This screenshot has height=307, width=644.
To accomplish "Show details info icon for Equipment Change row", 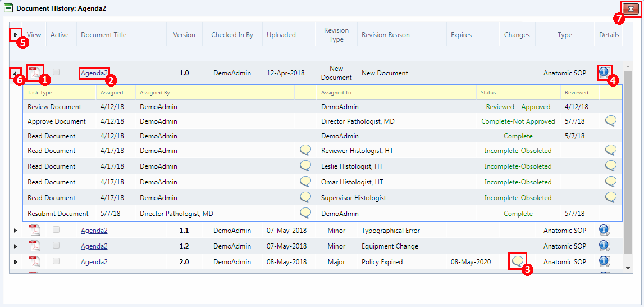I will click(x=604, y=246).
